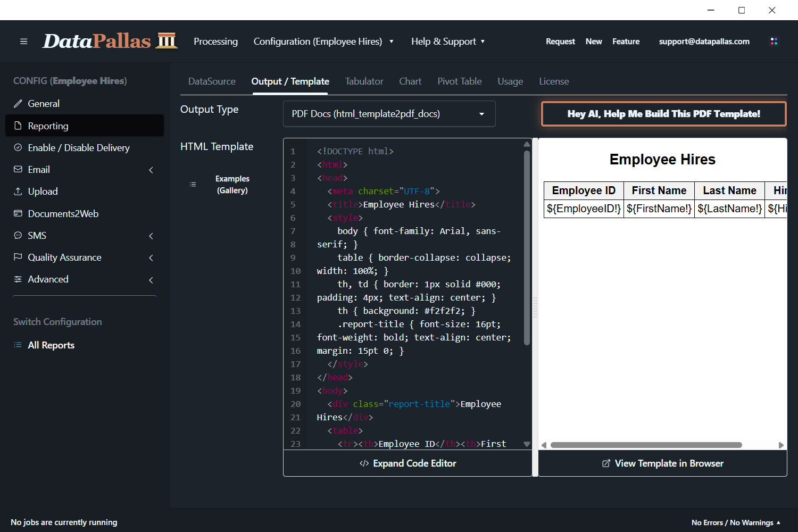The image size is (798, 532).
Task: Switch to the Tabulator tab
Action: 364,81
